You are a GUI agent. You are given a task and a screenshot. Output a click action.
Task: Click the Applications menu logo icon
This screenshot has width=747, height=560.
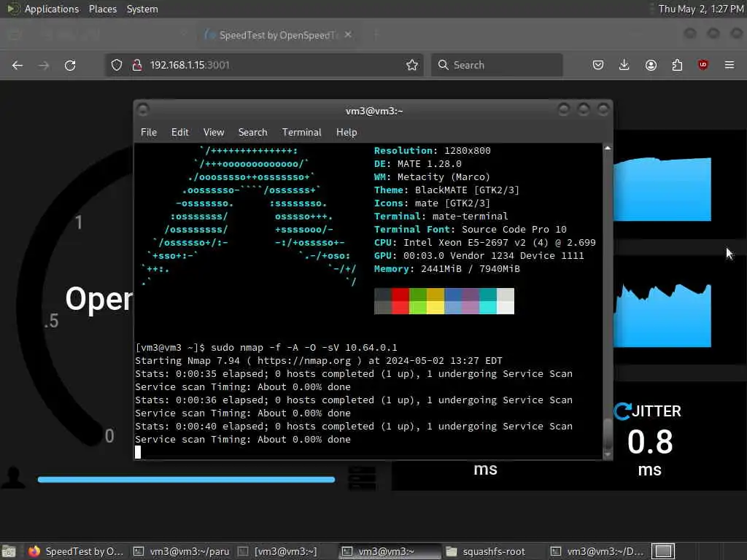pos(13,9)
